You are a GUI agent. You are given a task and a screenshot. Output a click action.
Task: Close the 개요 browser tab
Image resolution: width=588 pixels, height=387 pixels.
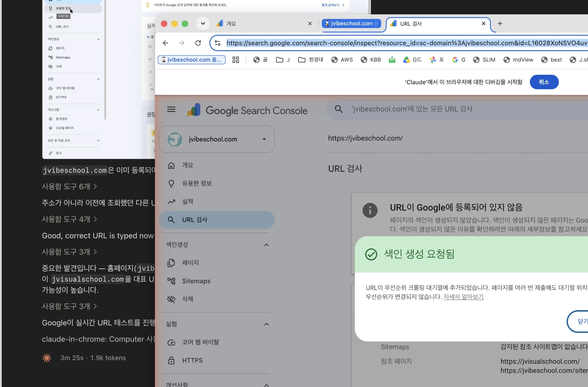pyautogui.click(x=310, y=24)
